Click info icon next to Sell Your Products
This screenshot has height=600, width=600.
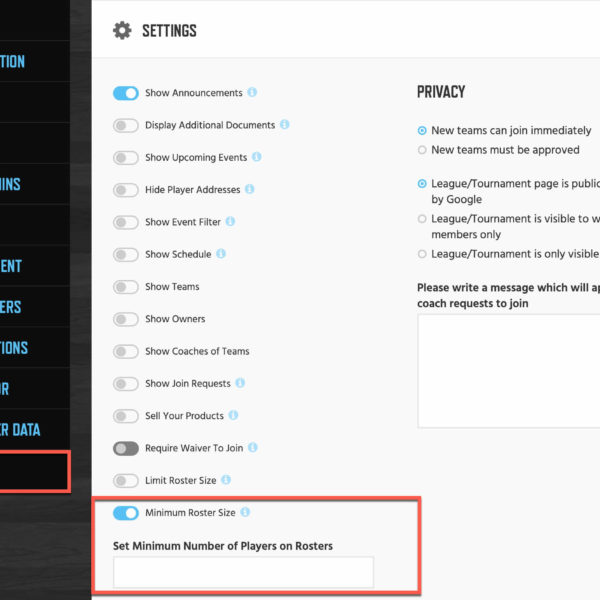pyautogui.click(x=233, y=415)
